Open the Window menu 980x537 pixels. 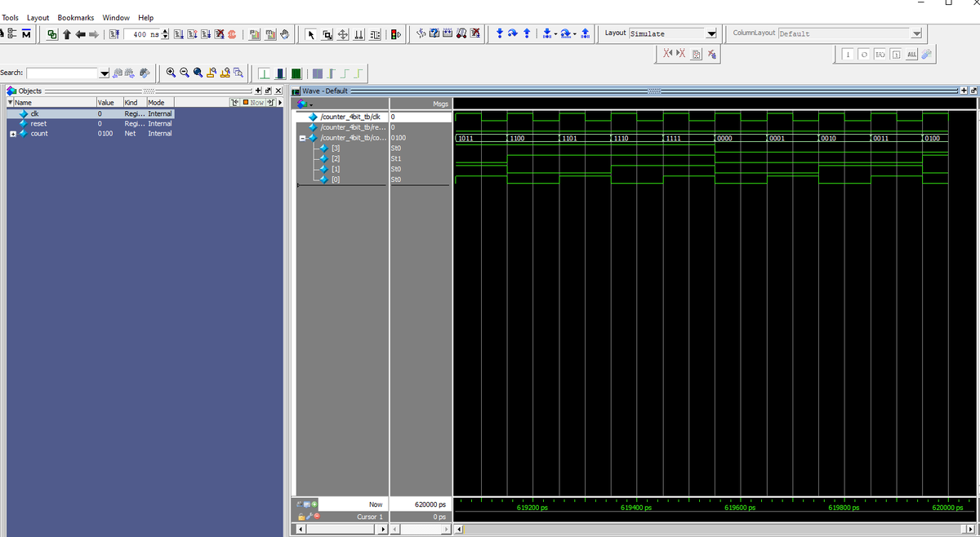[115, 18]
